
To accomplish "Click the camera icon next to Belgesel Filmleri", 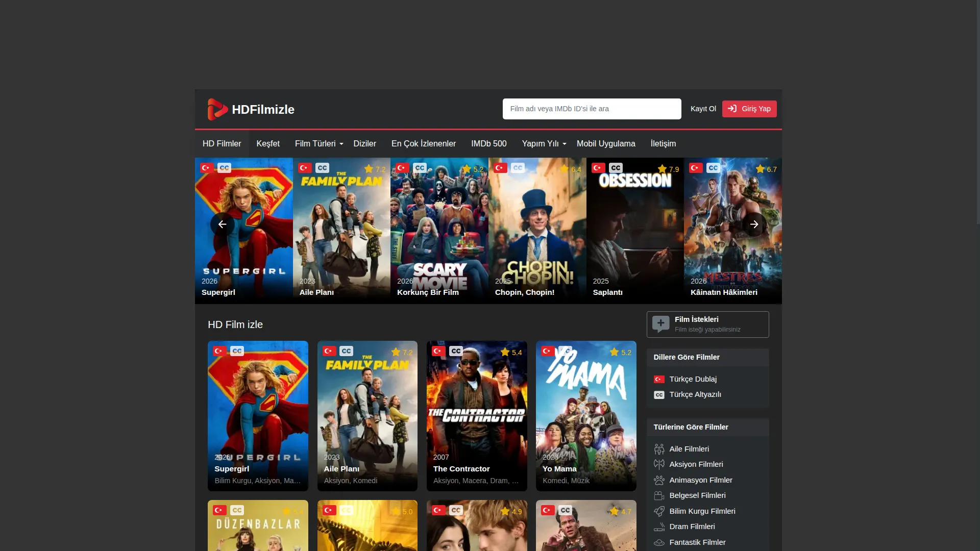I will (x=659, y=495).
